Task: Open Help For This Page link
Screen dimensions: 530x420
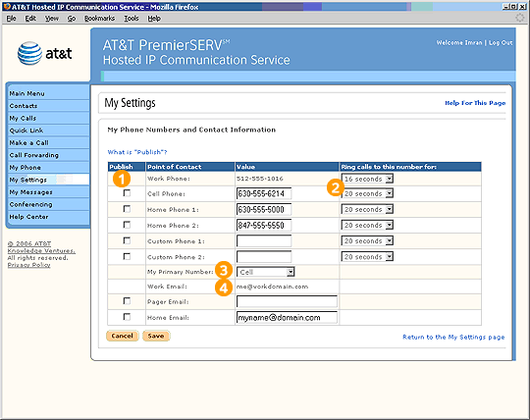Action: pos(475,103)
